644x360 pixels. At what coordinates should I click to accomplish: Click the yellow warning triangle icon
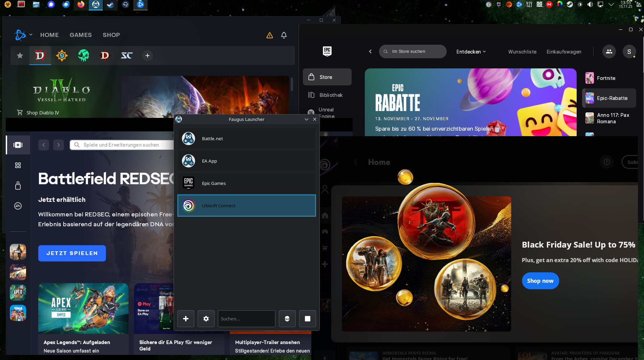coord(270,35)
